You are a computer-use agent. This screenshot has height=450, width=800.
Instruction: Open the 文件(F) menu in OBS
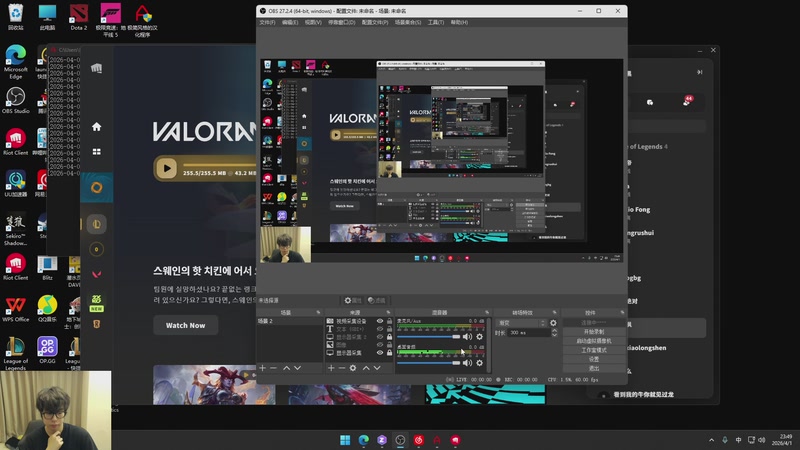(267, 22)
